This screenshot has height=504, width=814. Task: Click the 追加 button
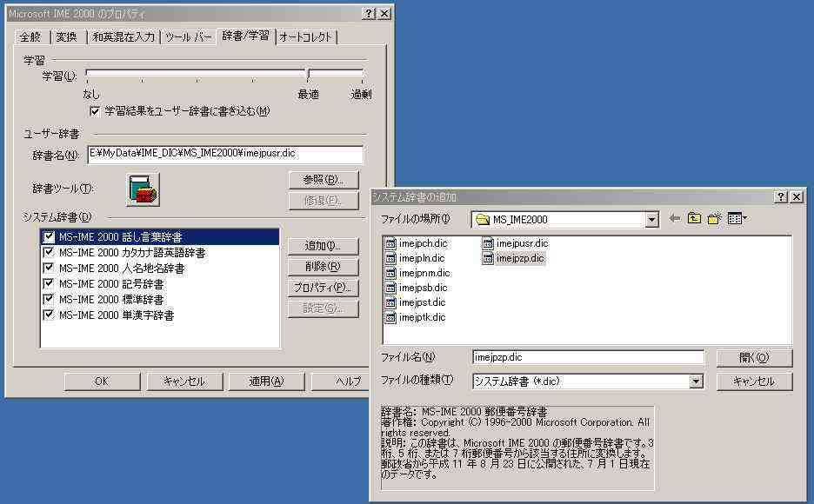tap(324, 246)
